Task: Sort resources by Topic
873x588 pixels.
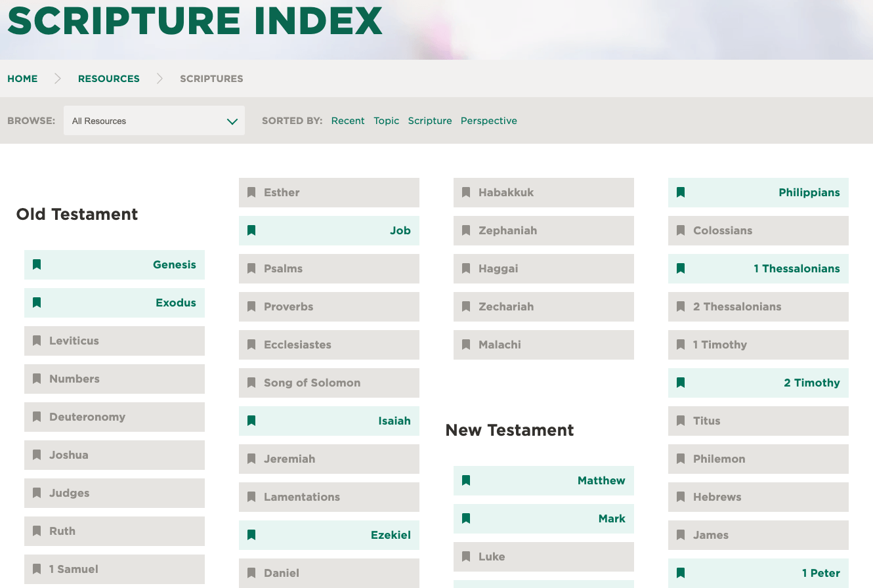Action: (386, 121)
